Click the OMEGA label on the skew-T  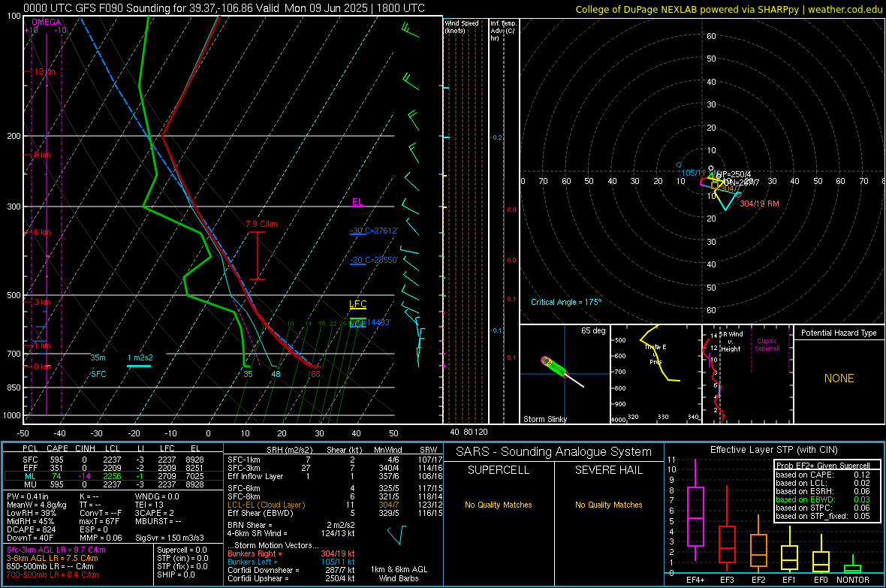click(x=47, y=22)
